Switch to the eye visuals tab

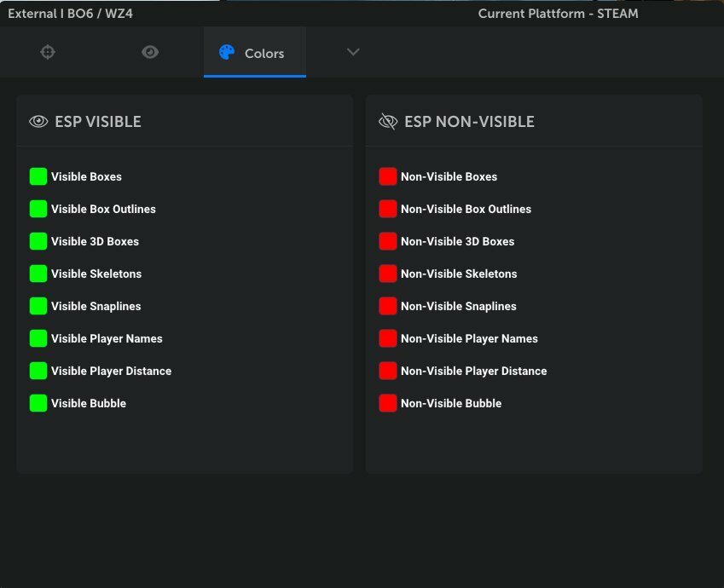(150, 52)
